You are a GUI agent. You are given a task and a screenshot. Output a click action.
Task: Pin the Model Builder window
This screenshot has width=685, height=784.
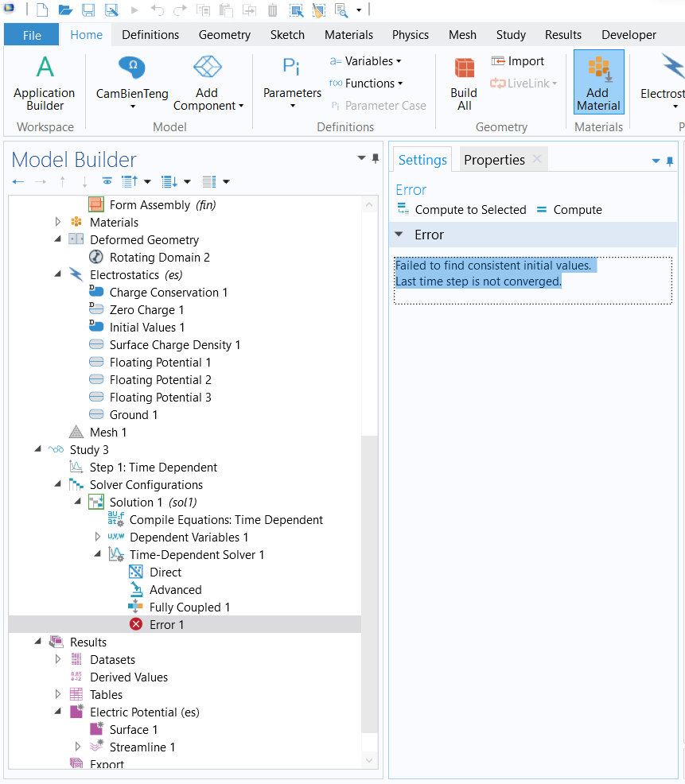[376, 158]
